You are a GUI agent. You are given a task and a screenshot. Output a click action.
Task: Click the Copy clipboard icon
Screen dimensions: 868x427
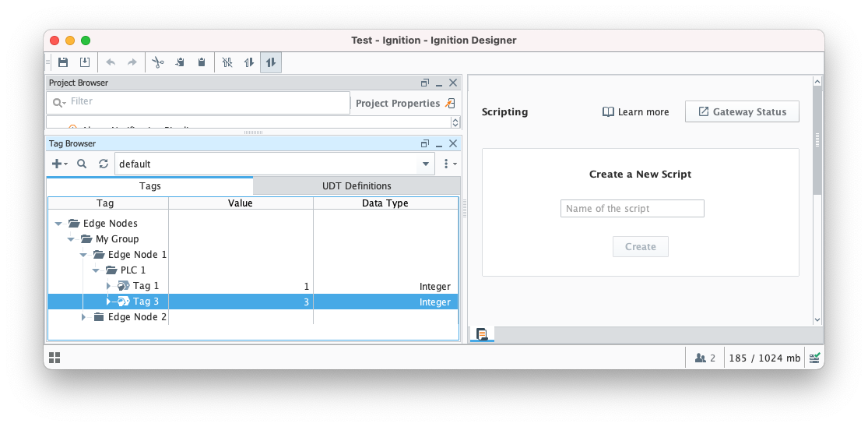pyautogui.click(x=180, y=62)
